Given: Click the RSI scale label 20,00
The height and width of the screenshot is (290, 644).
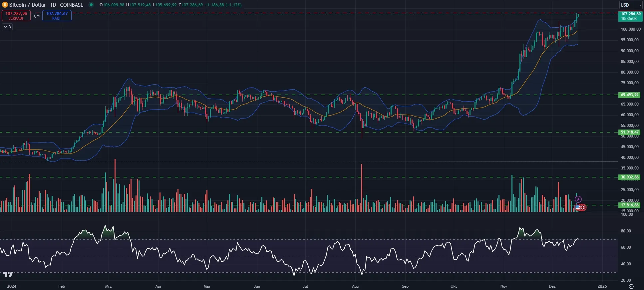Looking at the screenshot, I should pos(626,280).
